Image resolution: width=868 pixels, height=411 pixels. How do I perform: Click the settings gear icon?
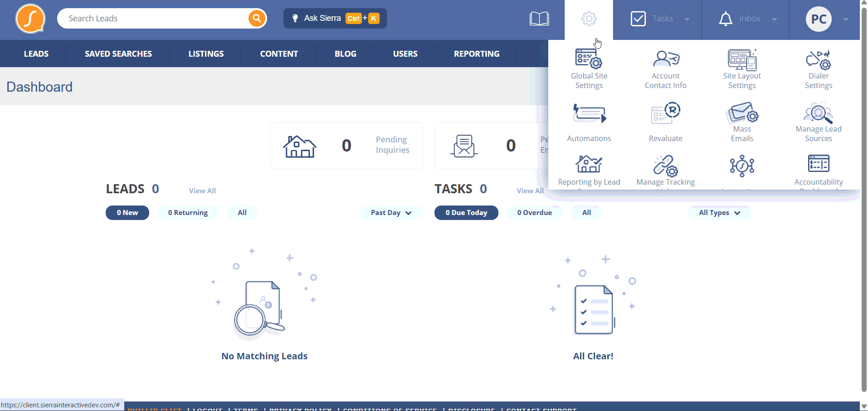[x=589, y=19]
